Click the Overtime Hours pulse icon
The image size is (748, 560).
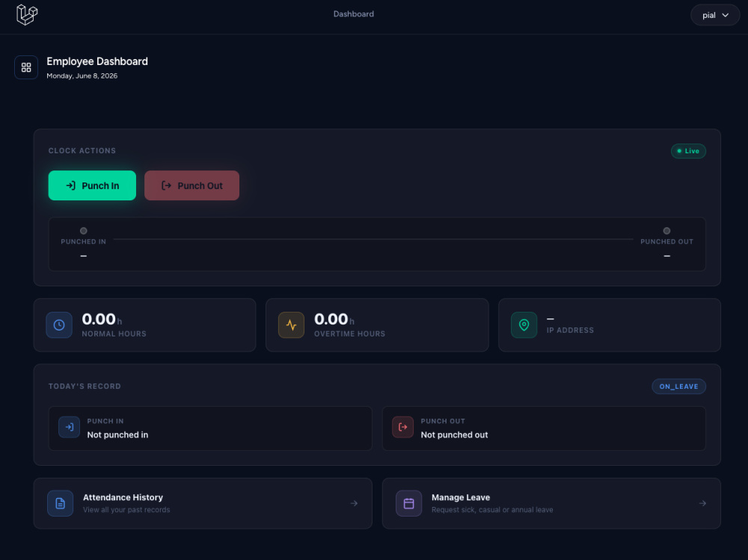pyautogui.click(x=291, y=324)
